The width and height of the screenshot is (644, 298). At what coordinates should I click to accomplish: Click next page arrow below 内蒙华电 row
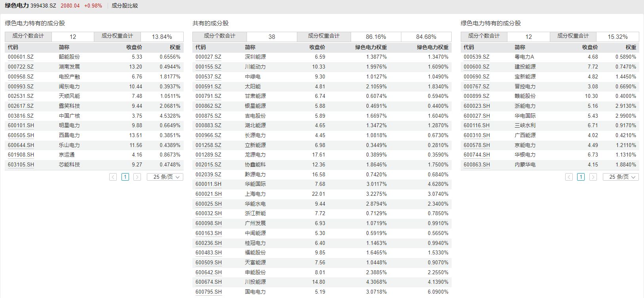(x=593, y=177)
